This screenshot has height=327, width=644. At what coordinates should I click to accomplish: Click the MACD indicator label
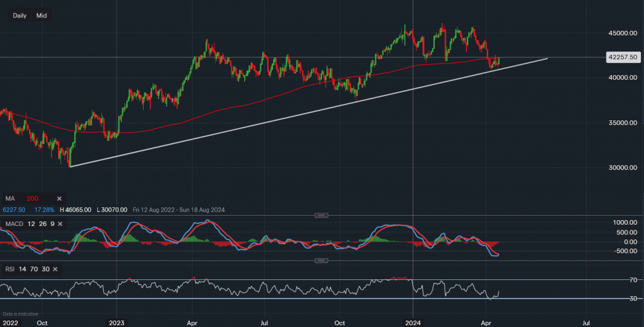[14, 224]
